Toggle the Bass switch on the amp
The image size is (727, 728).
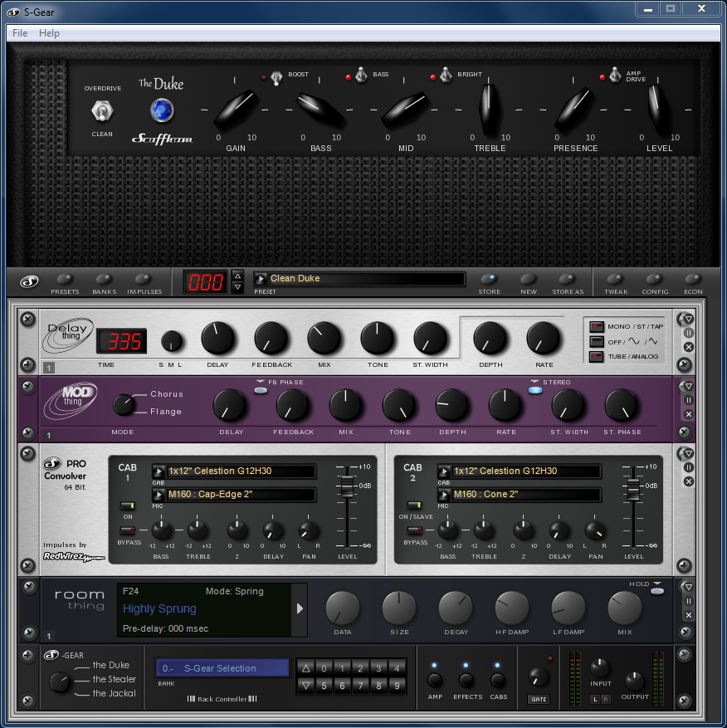[x=361, y=76]
